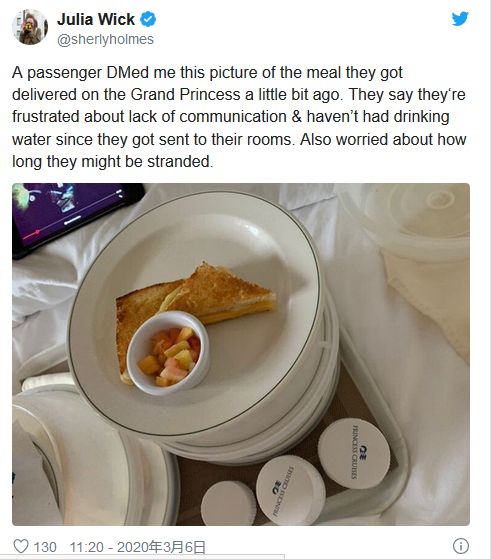Click the 130 likes count
Image resolution: width=491 pixels, height=559 pixels.
point(45,547)
